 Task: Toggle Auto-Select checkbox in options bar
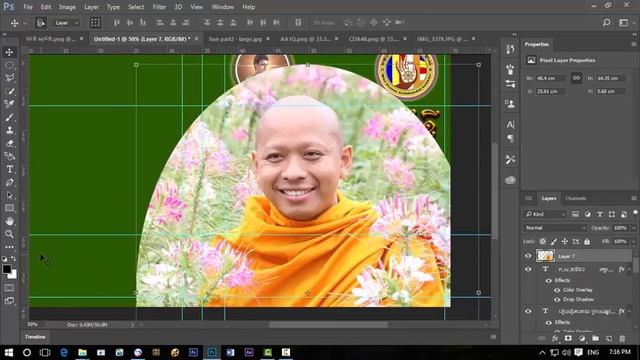[x=40, y=22]
